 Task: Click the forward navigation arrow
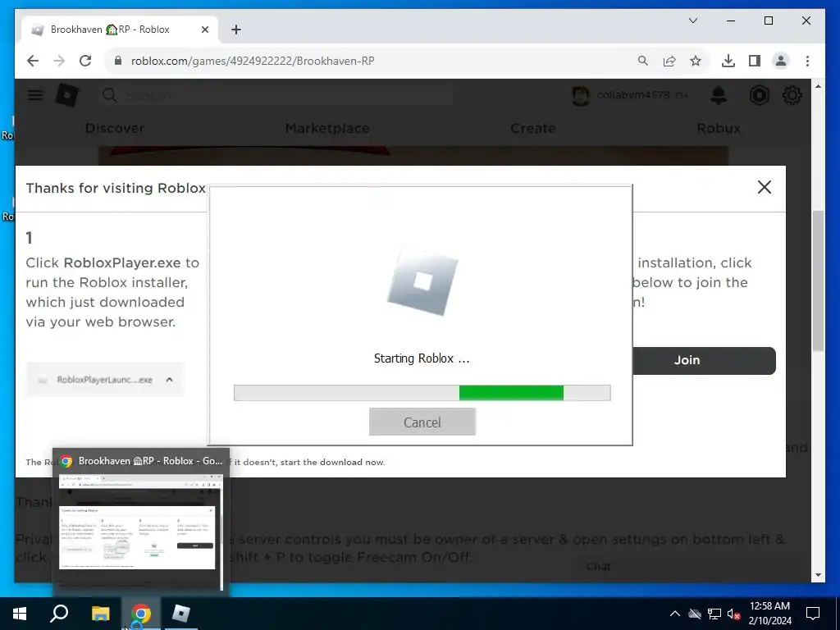(x=59, y=61)
